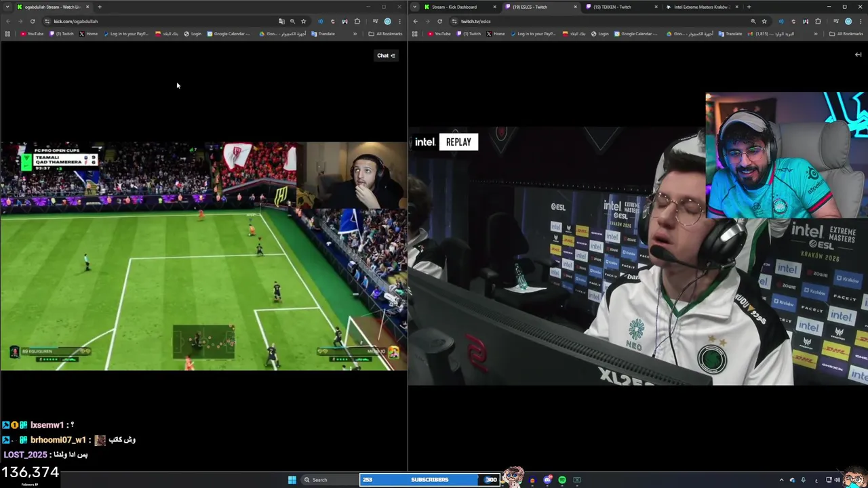This screenshot has height=488, width=868.
Task: Click LOST_2025 username in chat overlay
Action: [25, 455]
